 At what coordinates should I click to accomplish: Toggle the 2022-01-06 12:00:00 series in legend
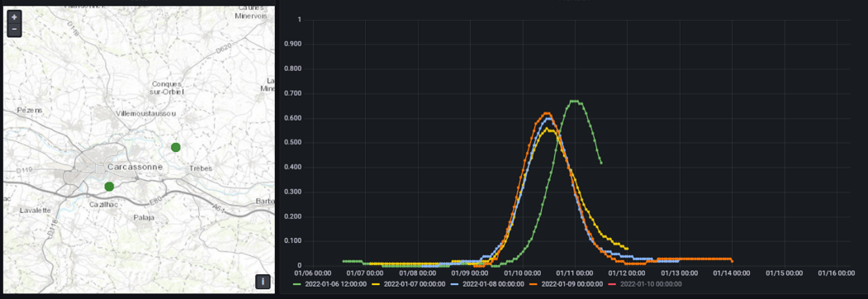click(335, 284)
